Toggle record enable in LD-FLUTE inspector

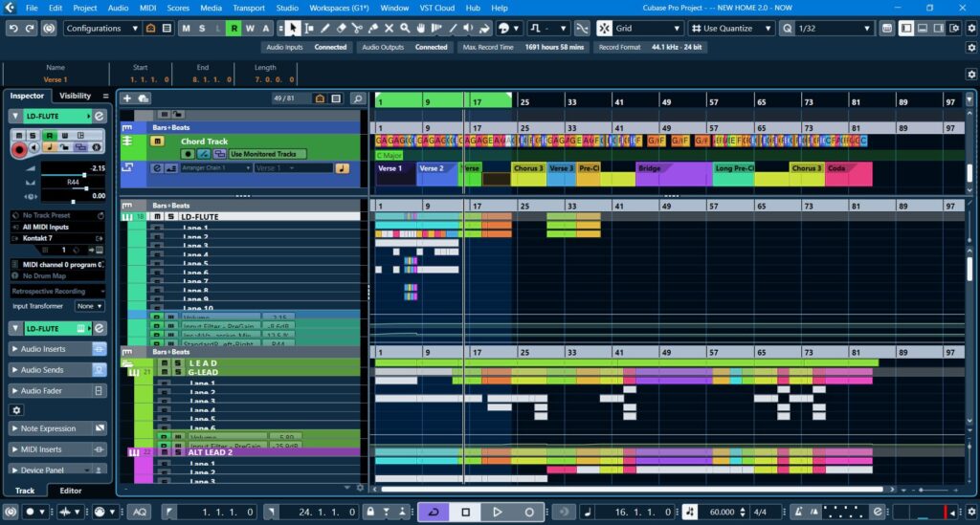tap(19, 149)
